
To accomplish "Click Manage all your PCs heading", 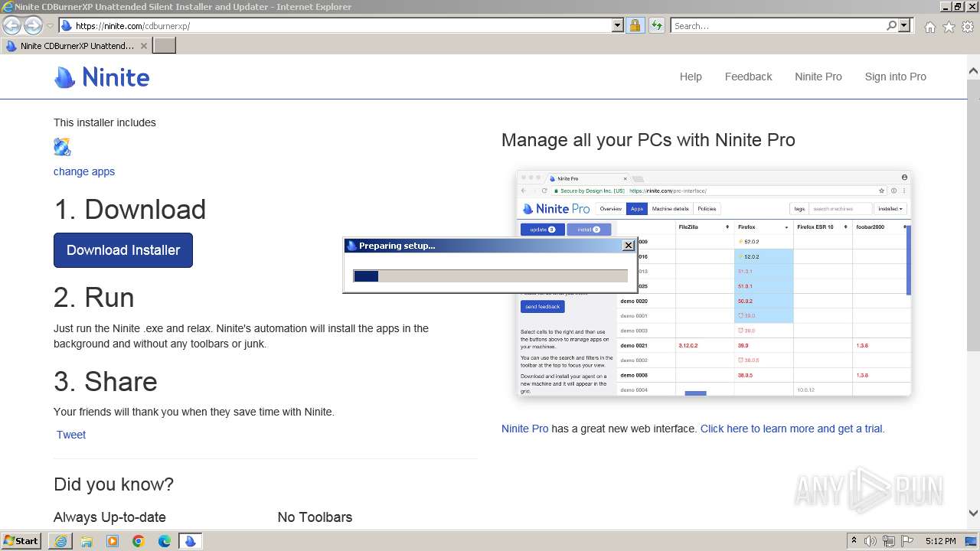I will (648, 140).
